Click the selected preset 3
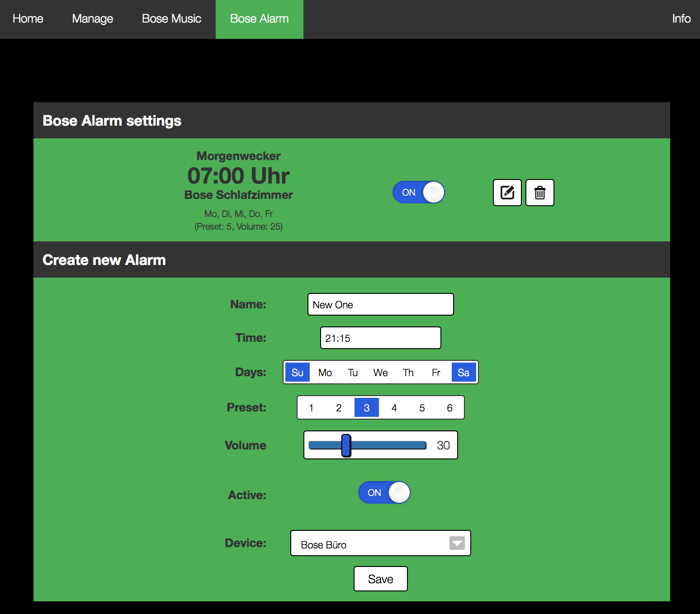700x614 pixels. tap(366, 407)
